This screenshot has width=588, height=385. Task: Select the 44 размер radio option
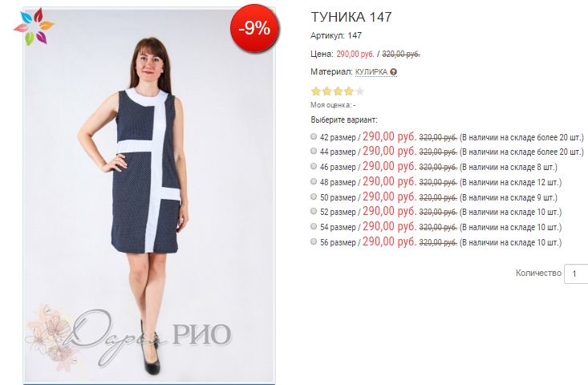[314, 151]
